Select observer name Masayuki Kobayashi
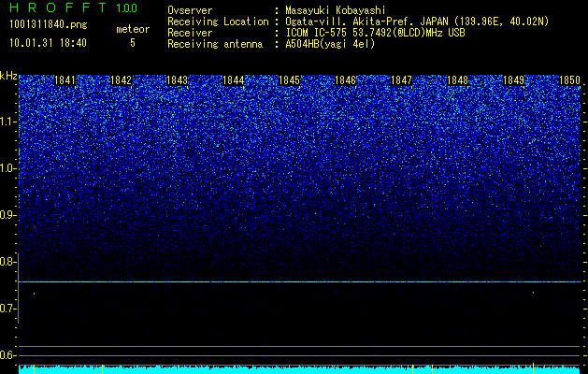Viewport: 588px width, 374px height. pyautogui.click(x=335, y=10)
